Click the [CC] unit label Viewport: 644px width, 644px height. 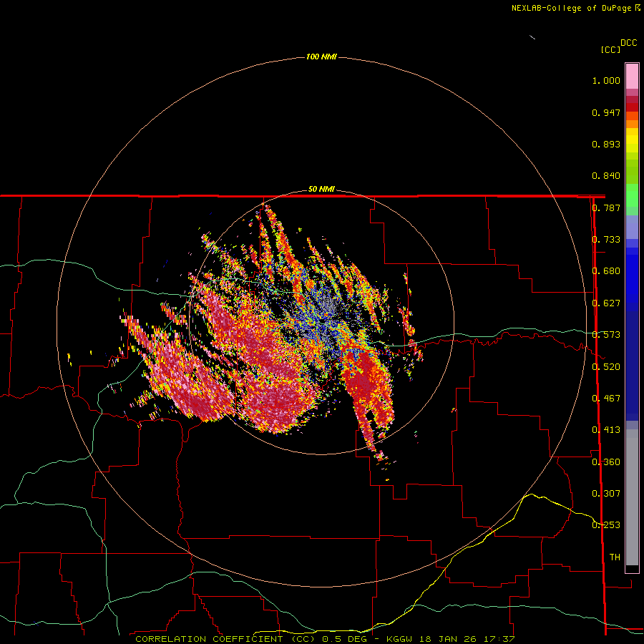[611, 49]
